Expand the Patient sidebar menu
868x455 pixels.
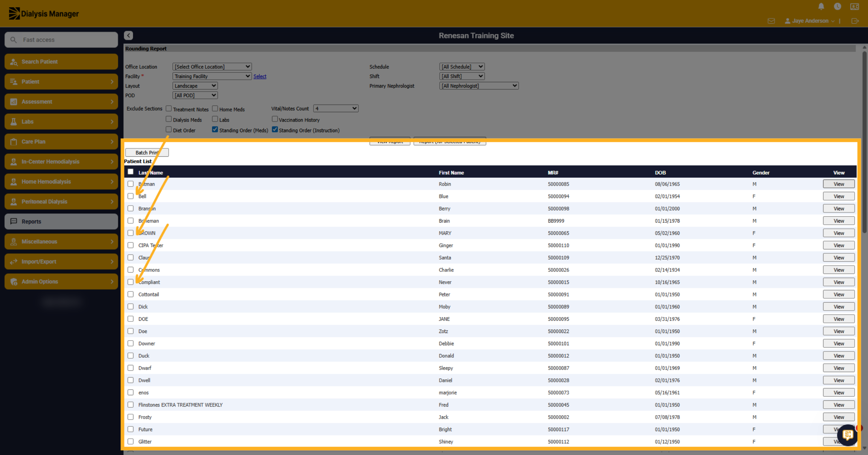pyautogui.click(x=61, y=82)
